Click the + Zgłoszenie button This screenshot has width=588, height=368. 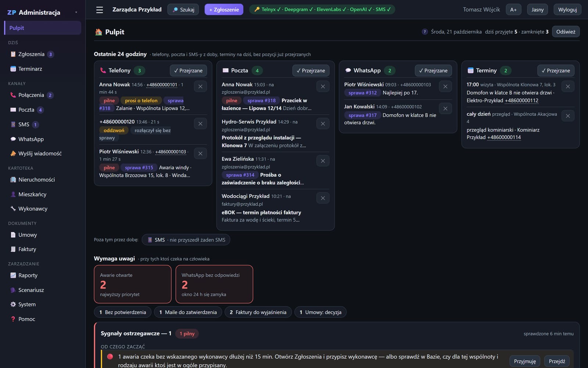224,10
